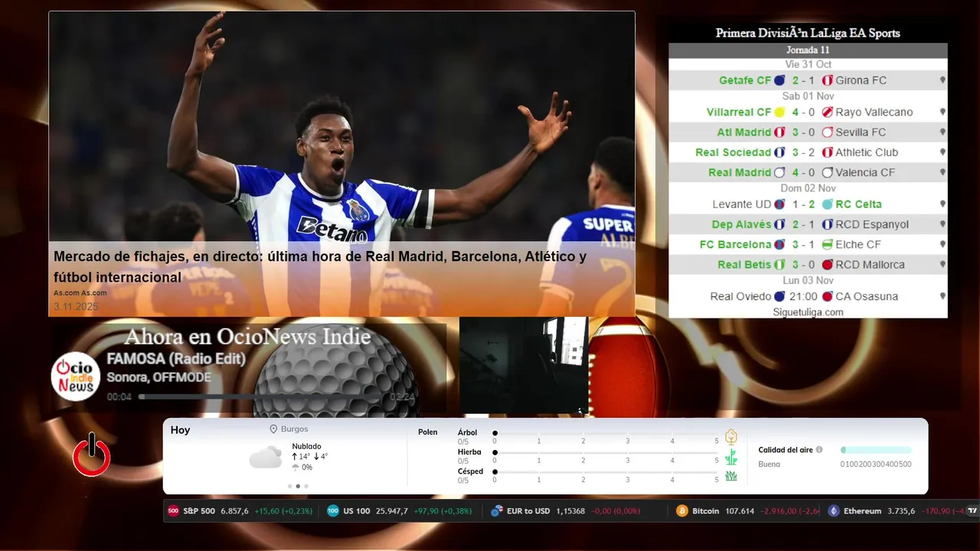The height and width of the screenshot is (551, 980).
Task: Click the map pin on Real Madrid–Valencia row
Action: (x=942, y=173)
